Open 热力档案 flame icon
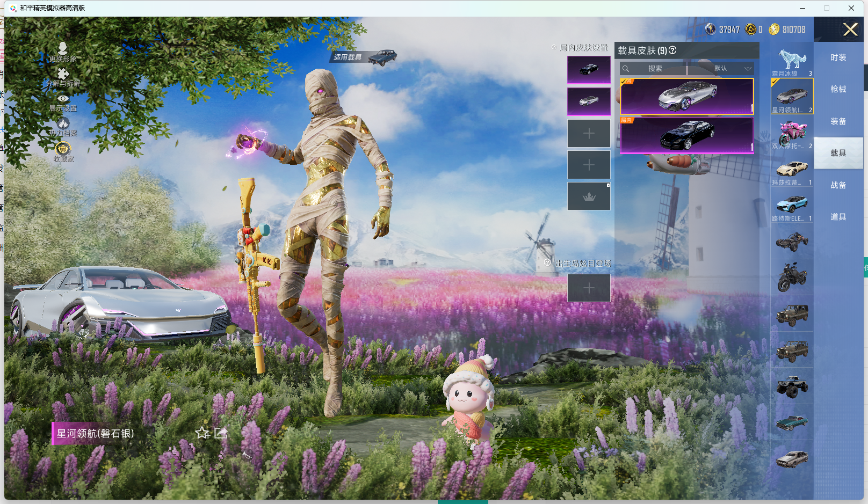This screenshot has width=868, height=504. pyautogui.click(x=63, y=124)
